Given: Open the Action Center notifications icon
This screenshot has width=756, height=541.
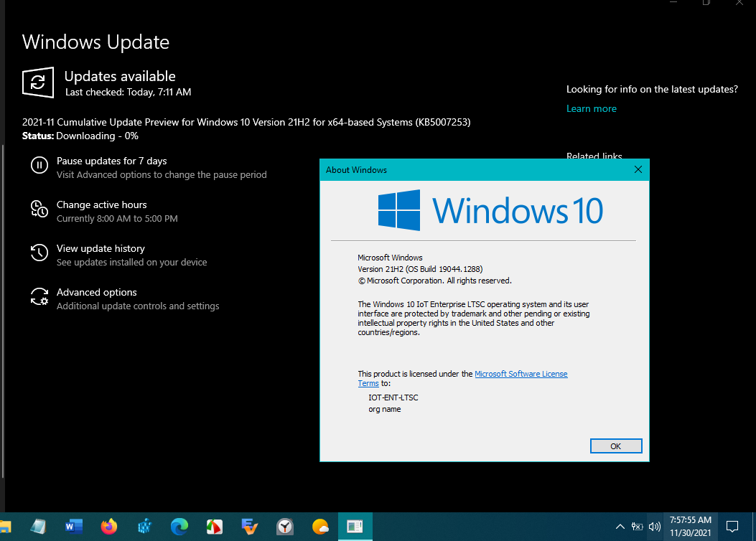Looking at the screenshot, I should point(732,527).
